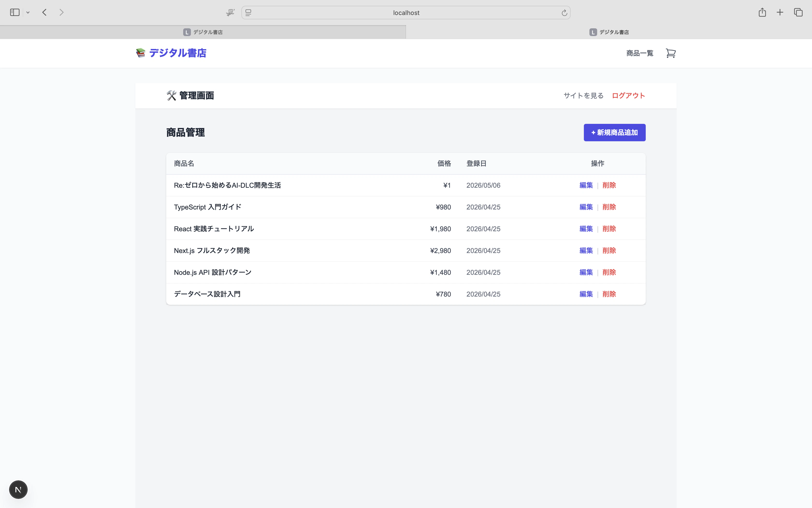Select the product name Node.js API 設計パターン
Screen dimensions: 812x508
pos(212,272)
